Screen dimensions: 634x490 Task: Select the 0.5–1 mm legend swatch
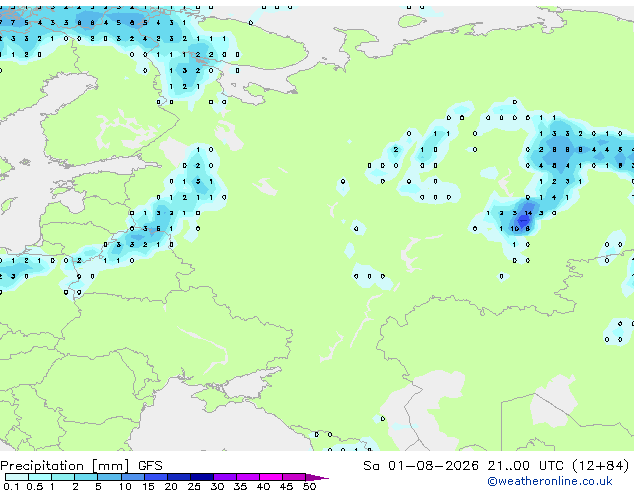(40, 477)
